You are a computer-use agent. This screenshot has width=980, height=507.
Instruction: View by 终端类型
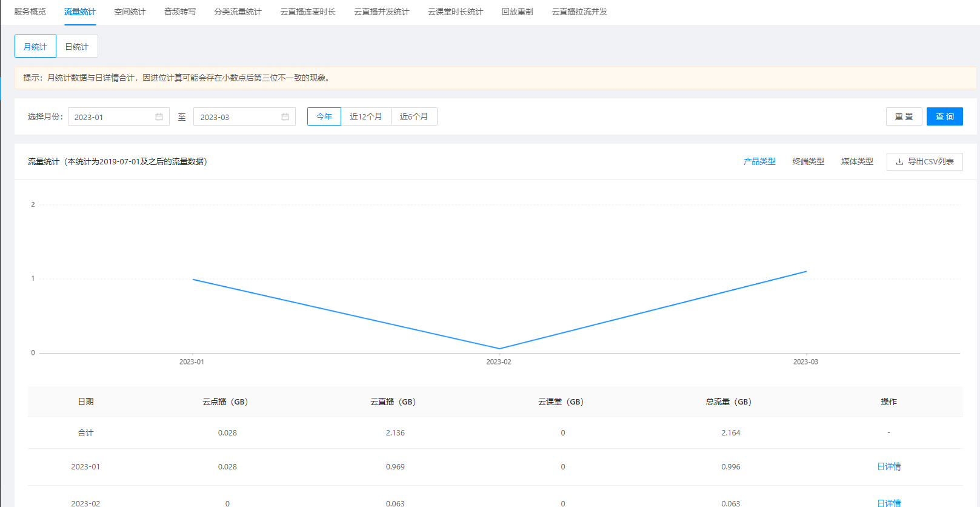[x=808, y=161]
